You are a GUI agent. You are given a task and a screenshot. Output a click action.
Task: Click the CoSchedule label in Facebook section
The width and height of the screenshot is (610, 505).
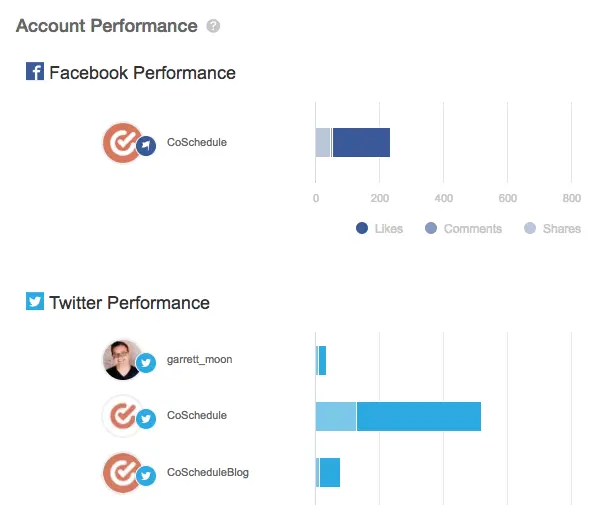197,142
